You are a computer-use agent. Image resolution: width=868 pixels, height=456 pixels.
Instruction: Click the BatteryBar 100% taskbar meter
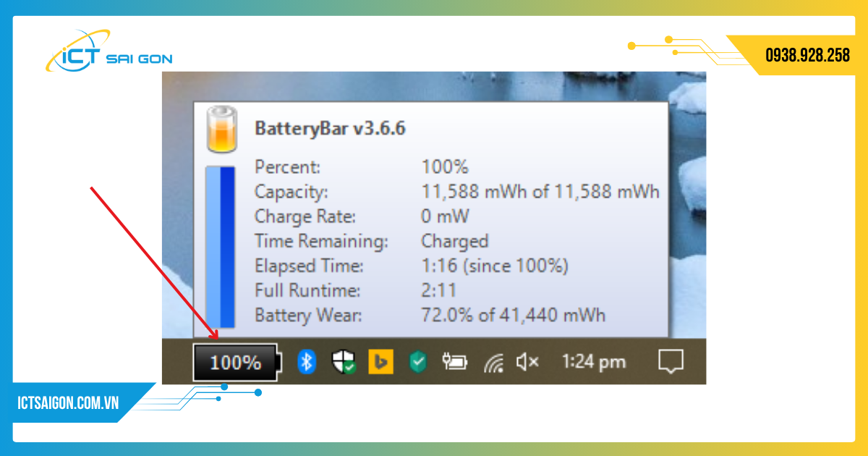coord(237,362)
